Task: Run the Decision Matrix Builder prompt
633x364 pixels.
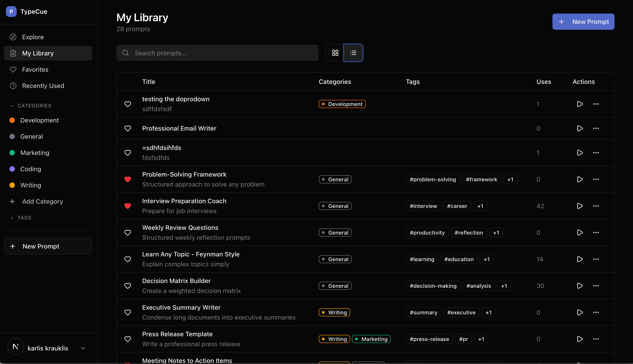Action: click(x=580, y=286)
